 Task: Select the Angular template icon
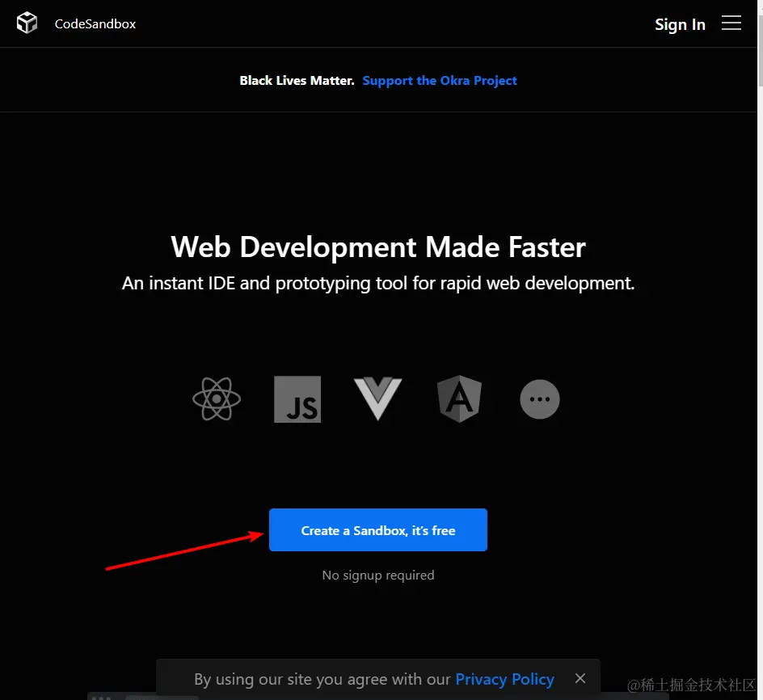click(459, 398)
